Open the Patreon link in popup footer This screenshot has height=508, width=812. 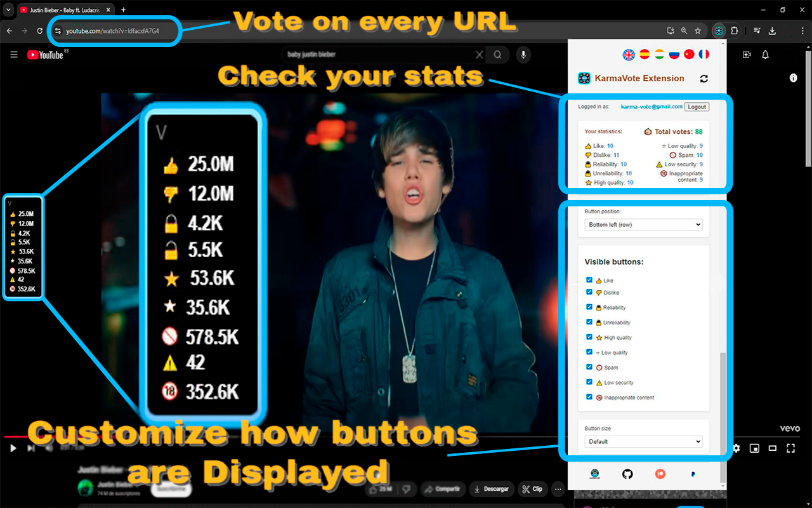[660, 474]
